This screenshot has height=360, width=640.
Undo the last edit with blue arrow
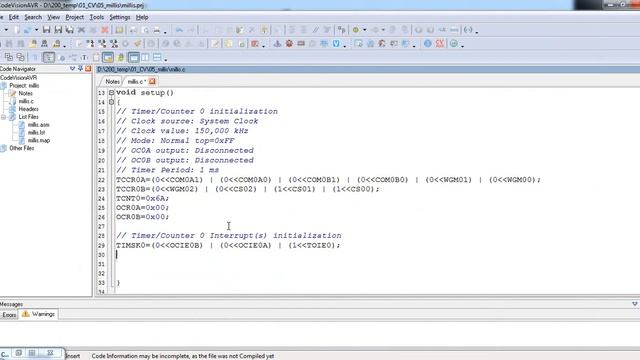(x=179, y=30)
